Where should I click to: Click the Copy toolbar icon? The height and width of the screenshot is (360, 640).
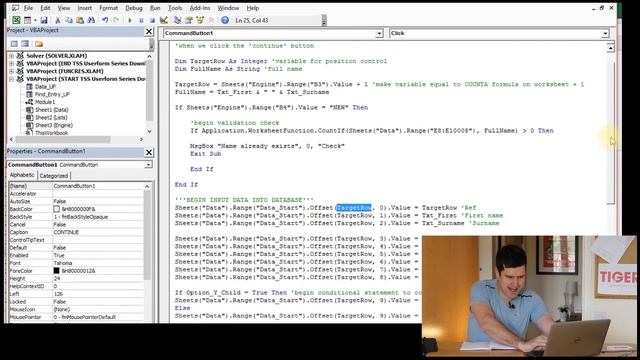pos(69,20)
